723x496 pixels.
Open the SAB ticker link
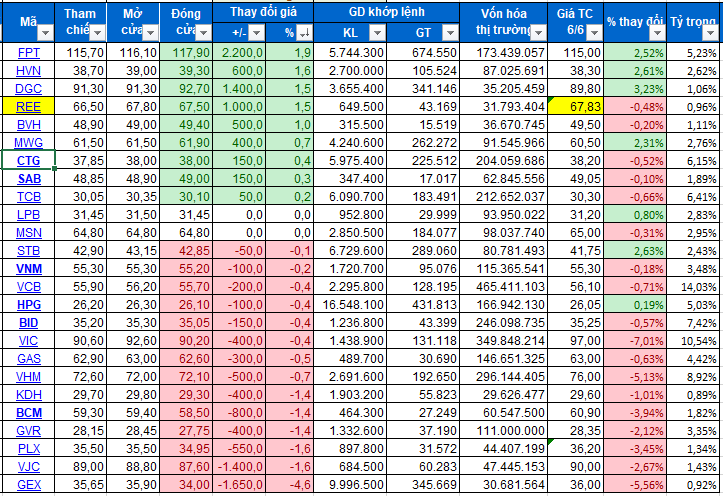coord(29,179)
